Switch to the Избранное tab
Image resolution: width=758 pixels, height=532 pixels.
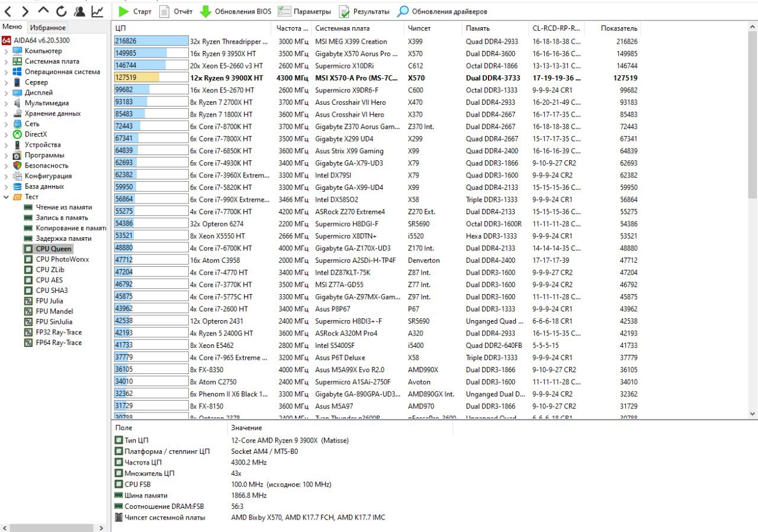48,27
